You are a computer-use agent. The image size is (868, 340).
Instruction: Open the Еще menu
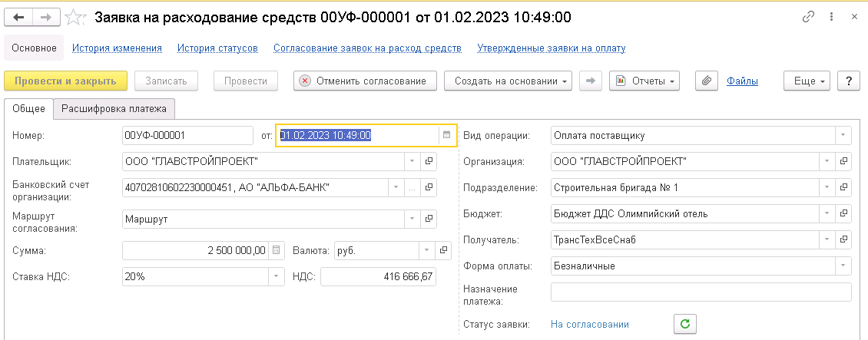point(807,81)
